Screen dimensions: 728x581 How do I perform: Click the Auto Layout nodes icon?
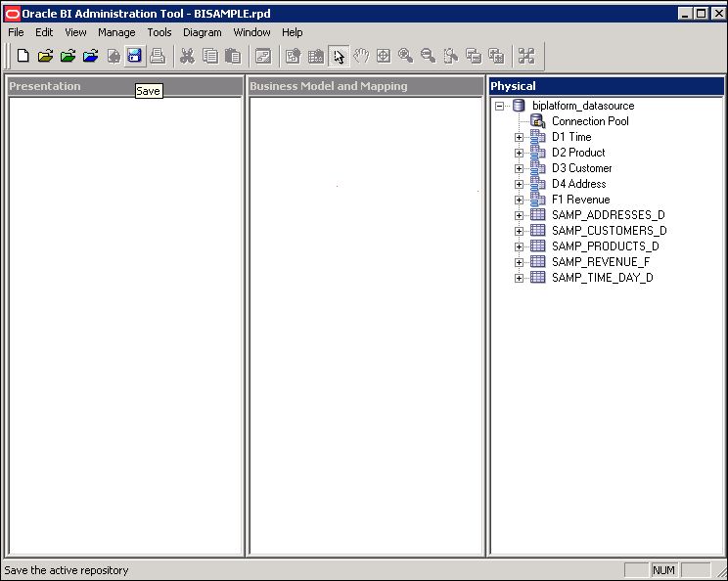tap(526, 56)
